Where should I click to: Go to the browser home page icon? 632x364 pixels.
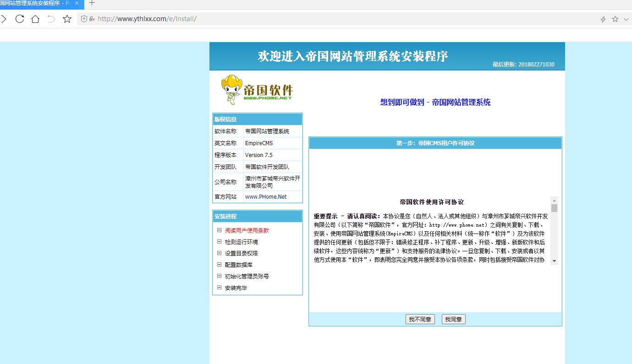[x=35, y=19]
